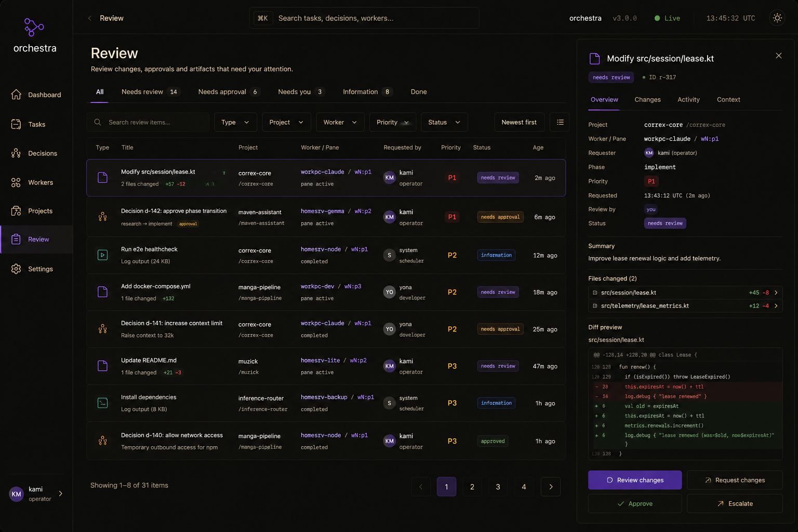
Task: Toggle the Newest first sort order
Action: 519,122
